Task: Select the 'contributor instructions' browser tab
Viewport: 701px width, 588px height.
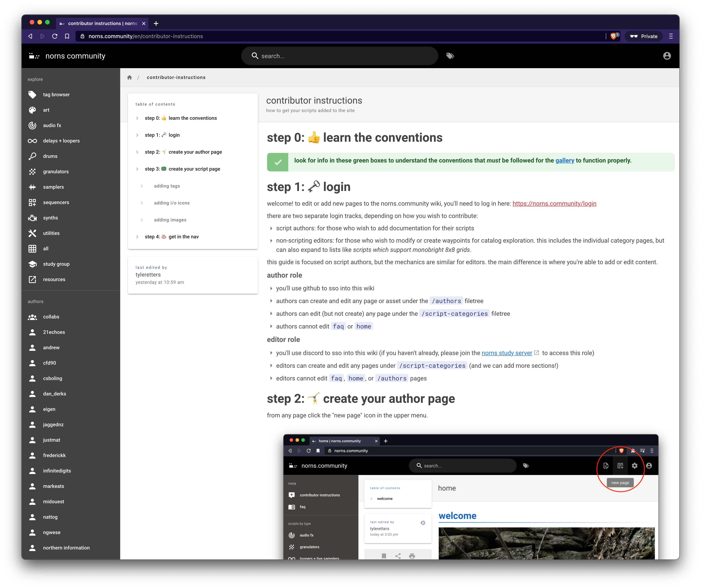Action: [x=102, y=23]
